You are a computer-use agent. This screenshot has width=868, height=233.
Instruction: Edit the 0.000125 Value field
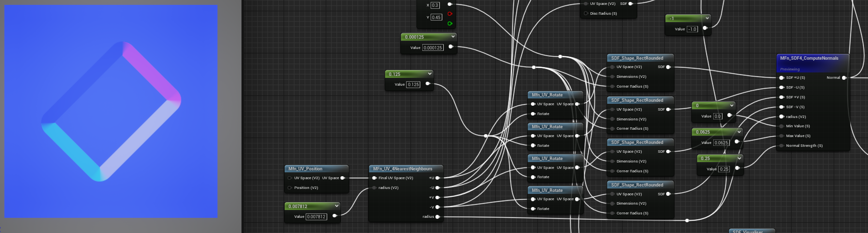click(x=433, y=47)
